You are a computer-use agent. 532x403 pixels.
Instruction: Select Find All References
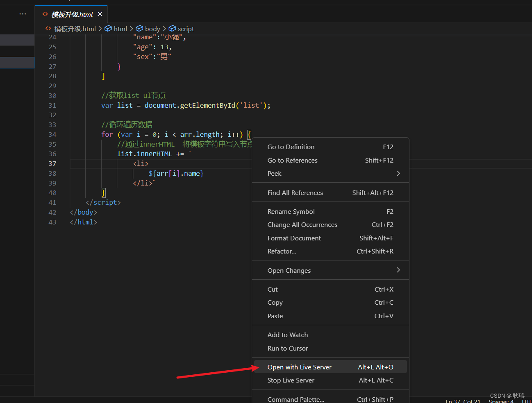click(x=330, y=192)
